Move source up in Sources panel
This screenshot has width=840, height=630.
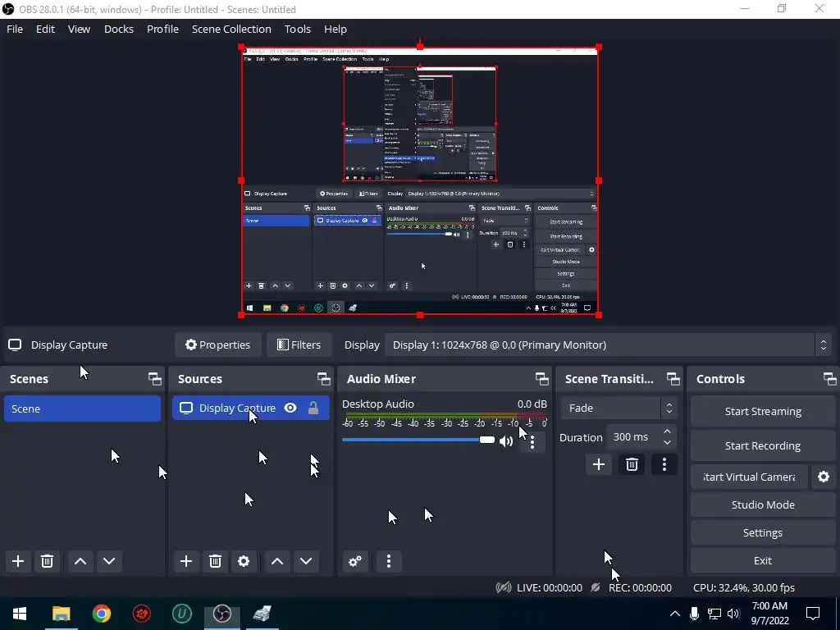click(x=277, y=561)
